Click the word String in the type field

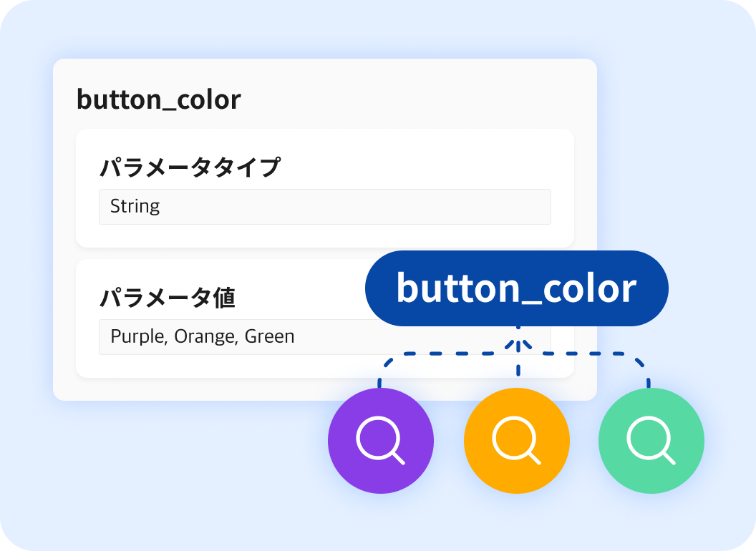click(135, 207)
